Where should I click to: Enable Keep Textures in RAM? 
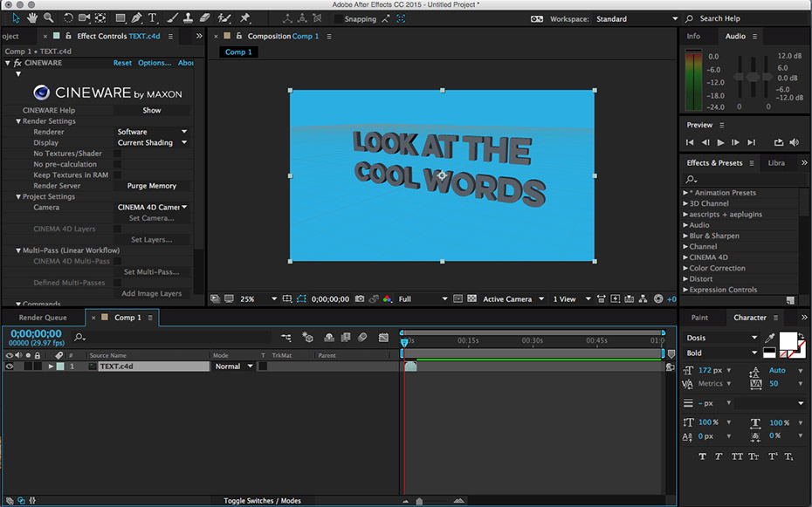[x=118, y=175]
